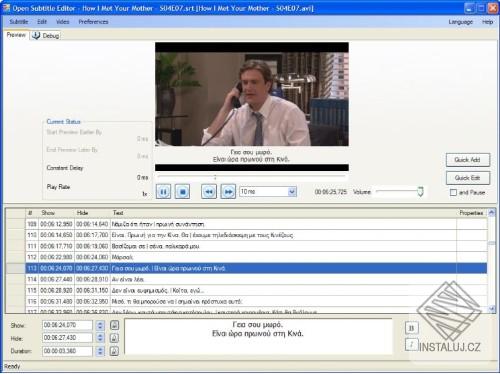Click the Show time input field

click(x=67, y=325)
